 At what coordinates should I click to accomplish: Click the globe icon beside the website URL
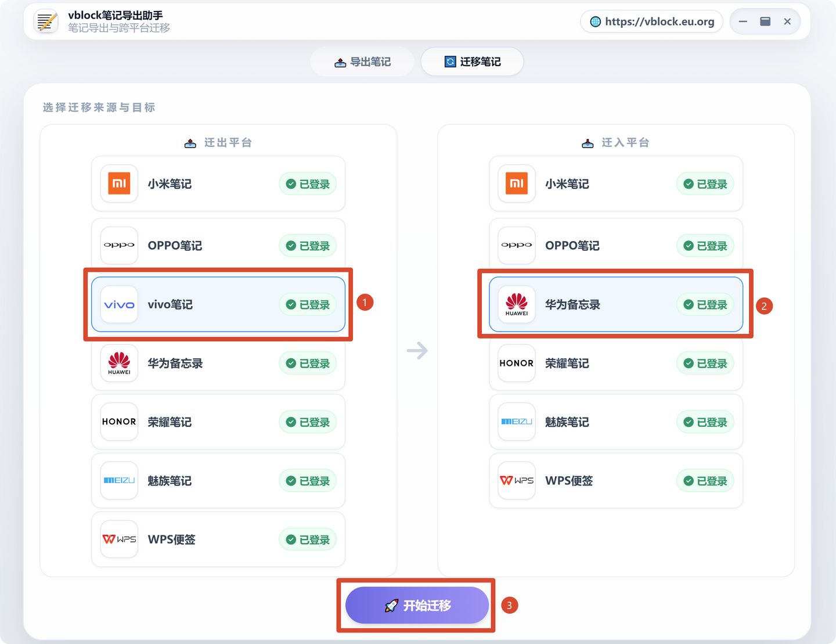(x=595, y=21)
